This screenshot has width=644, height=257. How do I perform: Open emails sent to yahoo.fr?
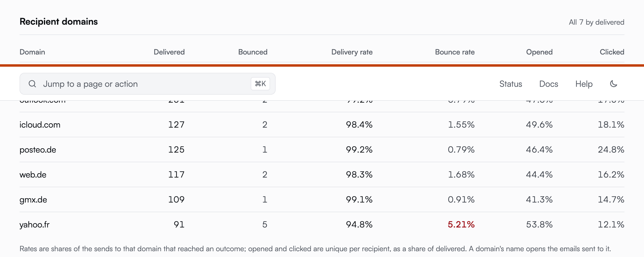(x=34, y=224)
